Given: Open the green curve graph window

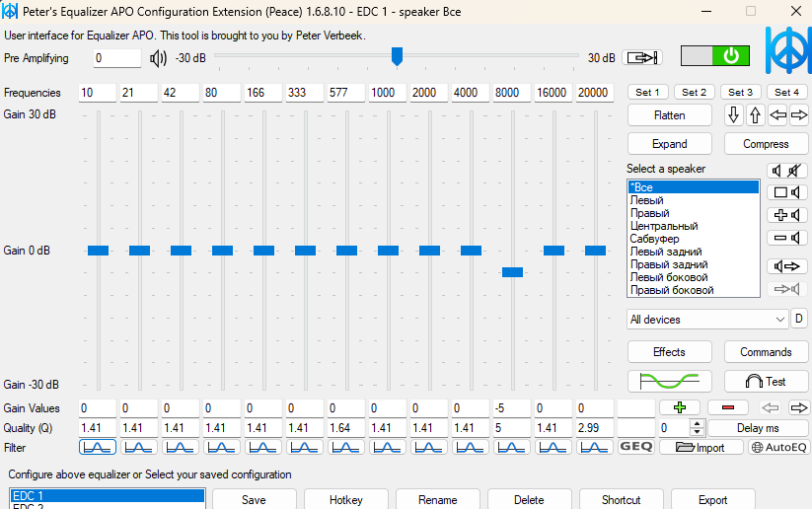Looking at the screenshot, I should pyautogui.click(x=670, y=382).
